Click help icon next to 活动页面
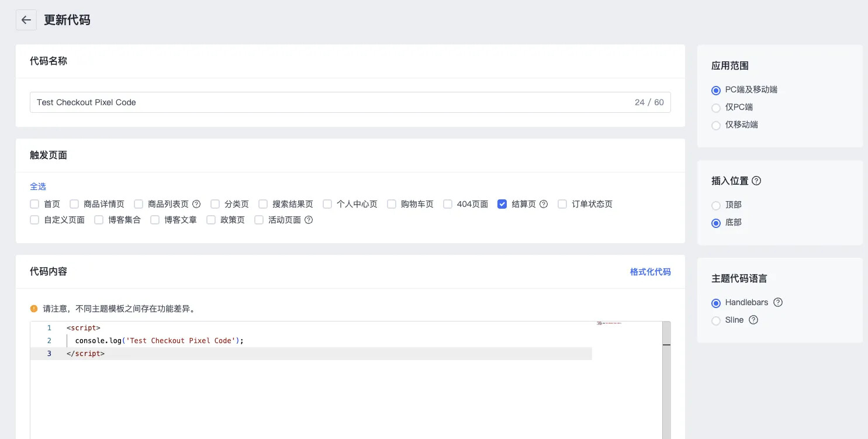The width and height of the screenshot is (868, 439). tap(309, 220)
